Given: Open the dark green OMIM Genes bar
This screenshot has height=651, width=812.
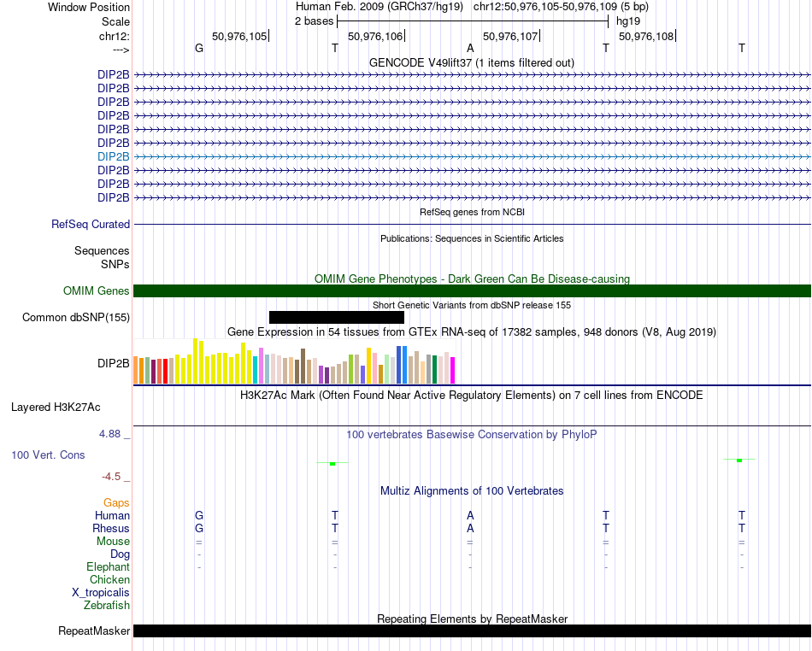Looking at the screenshot, I should point(473,290).
